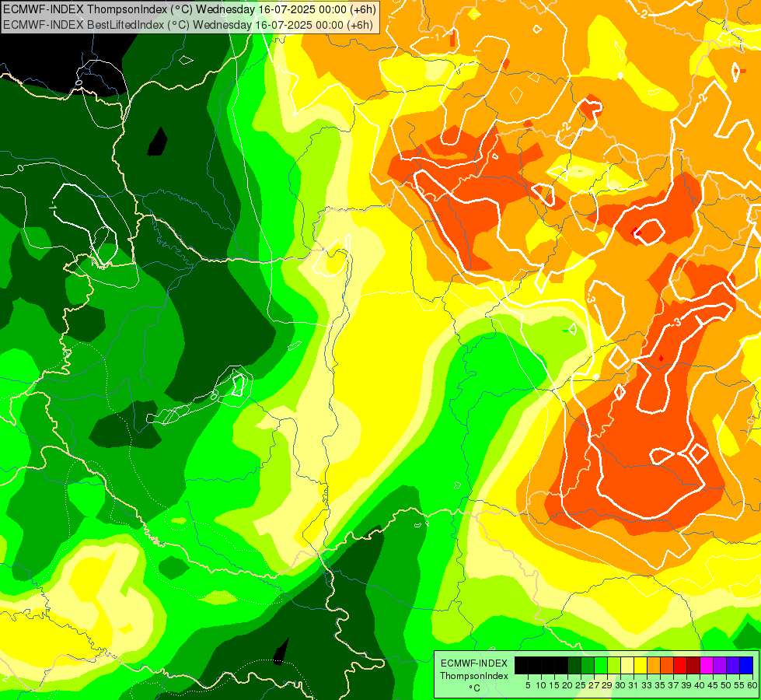
Task: Select the dark green 20-25 legend swatch
Action: [574, 665]
